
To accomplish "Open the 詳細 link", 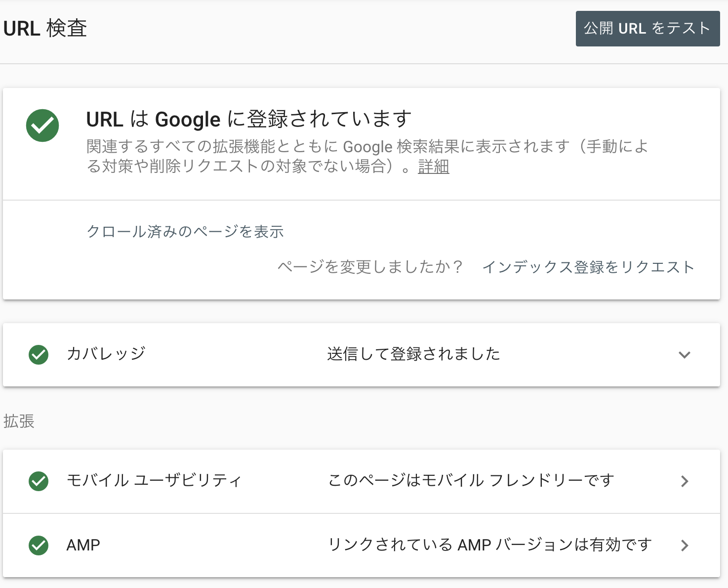I will tap(434, 167).
